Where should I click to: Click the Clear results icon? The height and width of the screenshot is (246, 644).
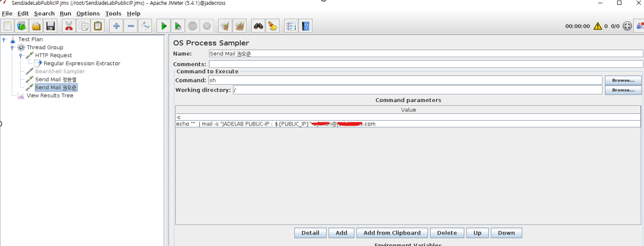225,26
